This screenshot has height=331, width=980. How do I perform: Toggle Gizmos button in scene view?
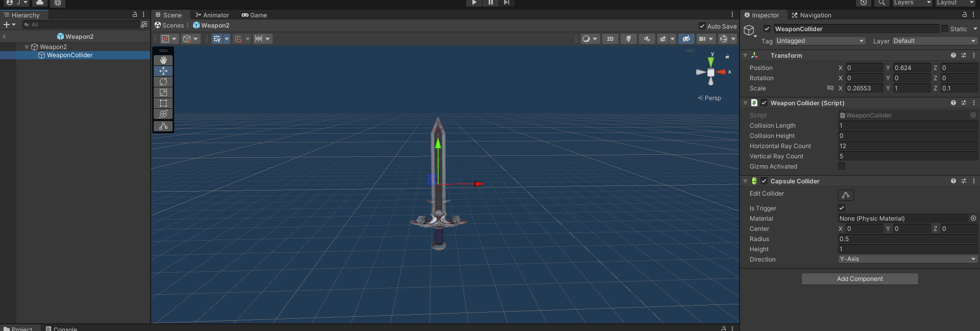[x=724, y=39]
